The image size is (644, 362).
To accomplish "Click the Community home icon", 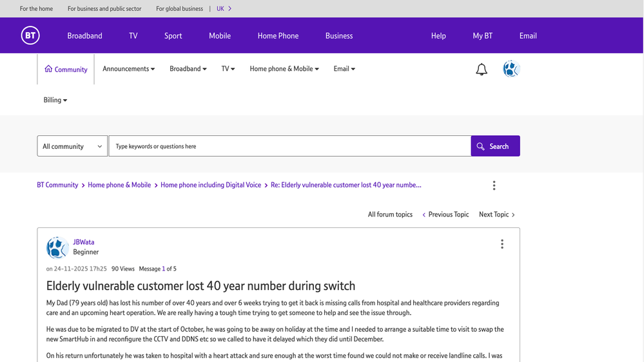I will (x=48, y=69).
